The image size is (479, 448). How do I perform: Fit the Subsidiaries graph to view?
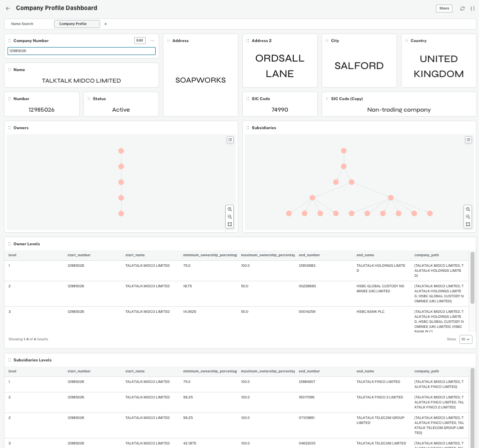tap(468, 224)
